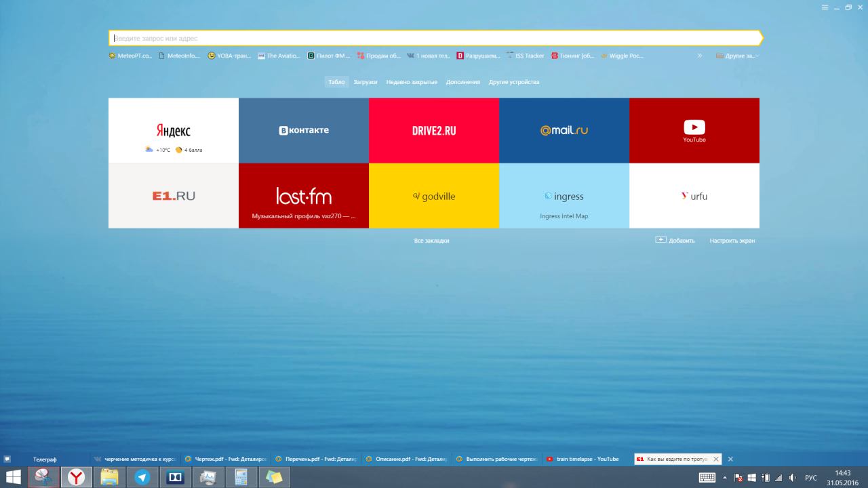The width and height of the screenshot is (868, 488).
Task: Open the Ingress Intel Map tile
Action: point(564,196)
